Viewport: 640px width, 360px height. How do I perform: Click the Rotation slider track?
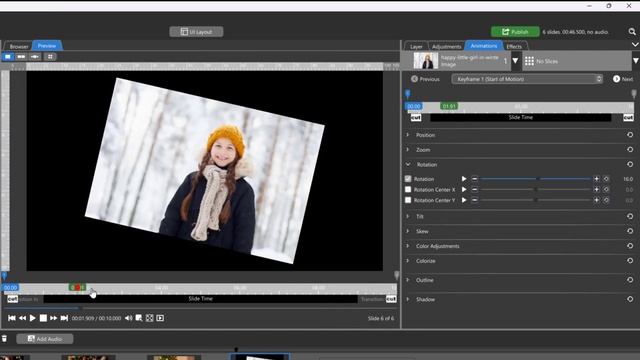click(536, 179)
